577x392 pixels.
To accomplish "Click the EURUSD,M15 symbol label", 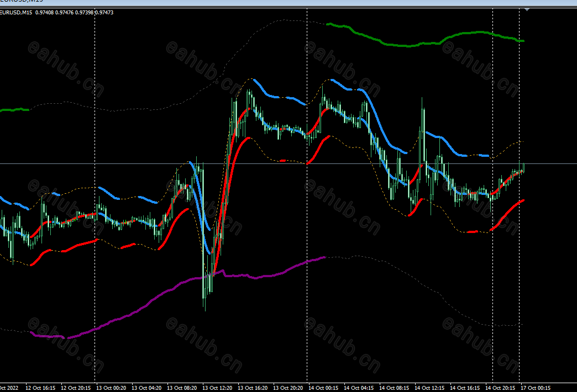I will 16,13.
